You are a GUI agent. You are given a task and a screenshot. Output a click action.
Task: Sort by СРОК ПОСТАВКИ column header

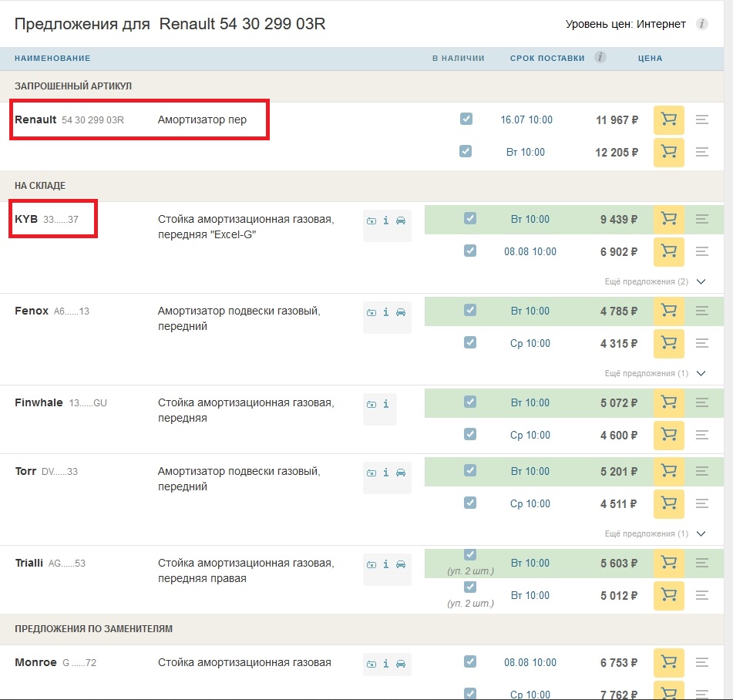click(x=547, y=59)
